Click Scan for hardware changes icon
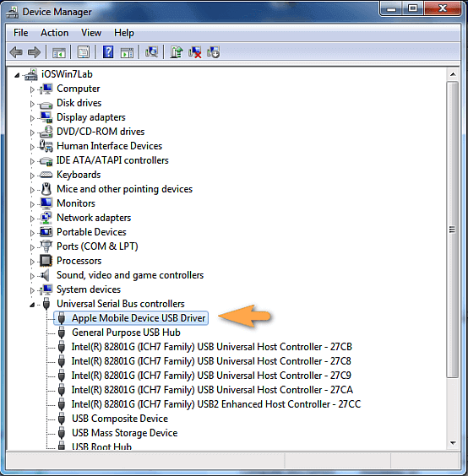Viewport: 468px width, 476px height. [151, 52]
